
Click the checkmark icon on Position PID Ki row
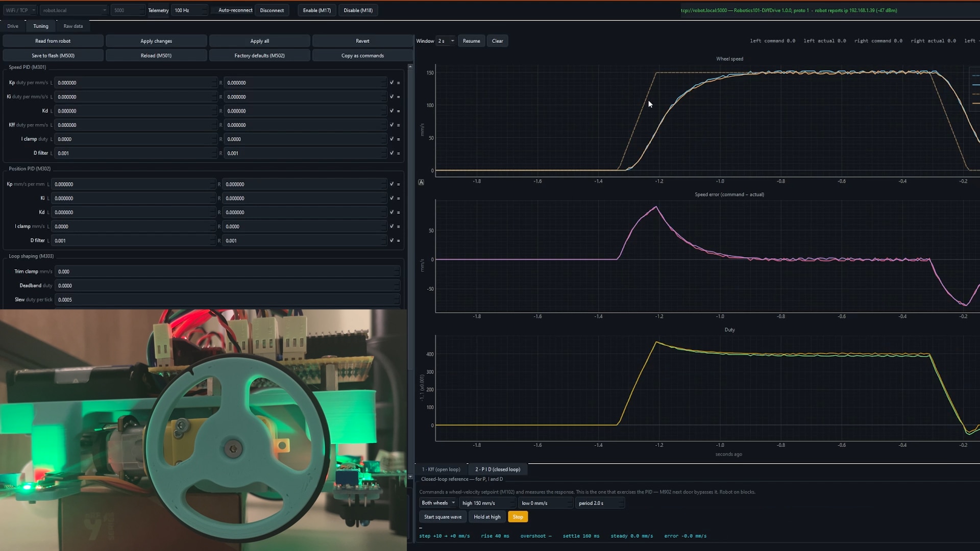click(391, 198)
